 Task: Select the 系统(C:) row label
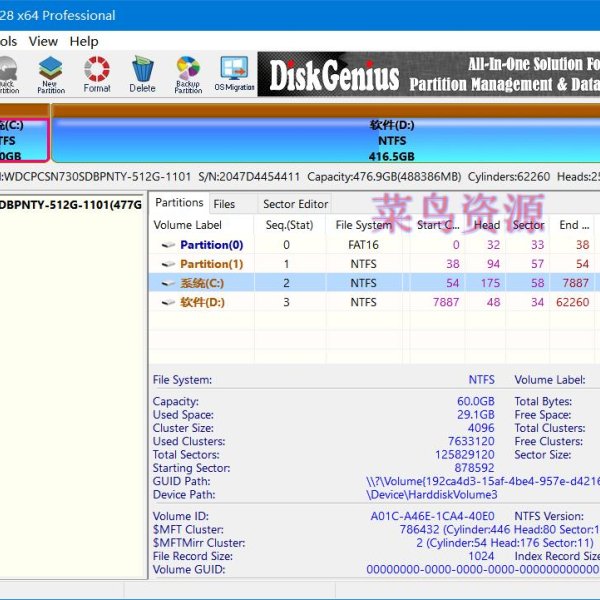202,283
